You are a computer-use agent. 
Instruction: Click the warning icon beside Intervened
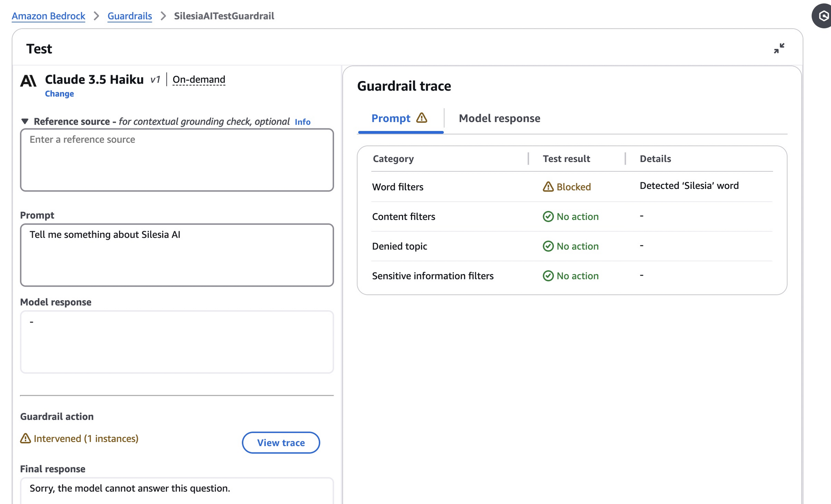(x=25, y=438)
